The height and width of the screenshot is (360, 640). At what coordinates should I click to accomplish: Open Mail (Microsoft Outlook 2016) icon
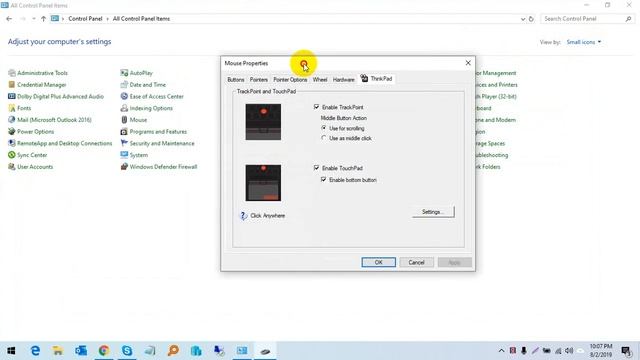(x=12, y=120)
